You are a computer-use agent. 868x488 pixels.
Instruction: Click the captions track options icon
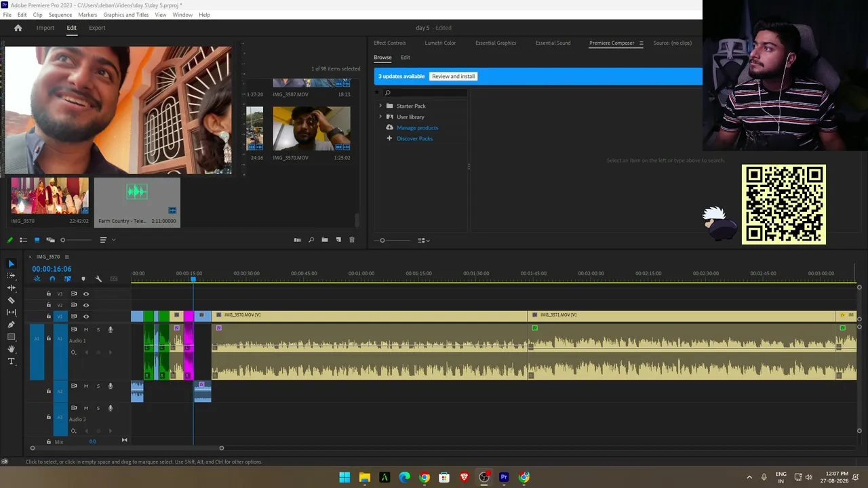pyautogui.click(x=114, y=279)
